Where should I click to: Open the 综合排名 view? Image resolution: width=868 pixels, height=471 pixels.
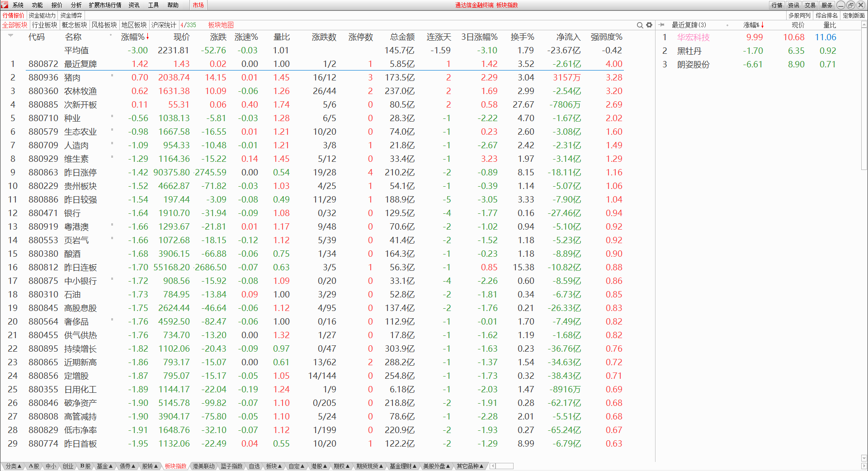coord(826,15)
